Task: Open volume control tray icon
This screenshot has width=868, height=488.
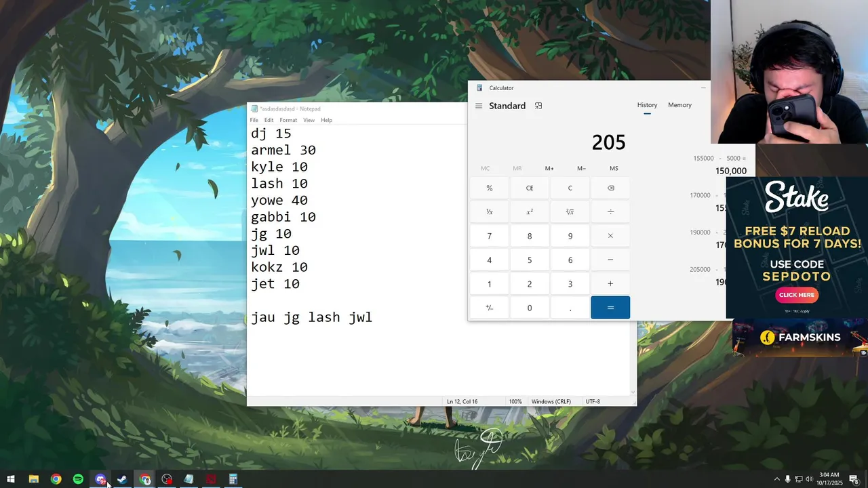Action: 809,479
